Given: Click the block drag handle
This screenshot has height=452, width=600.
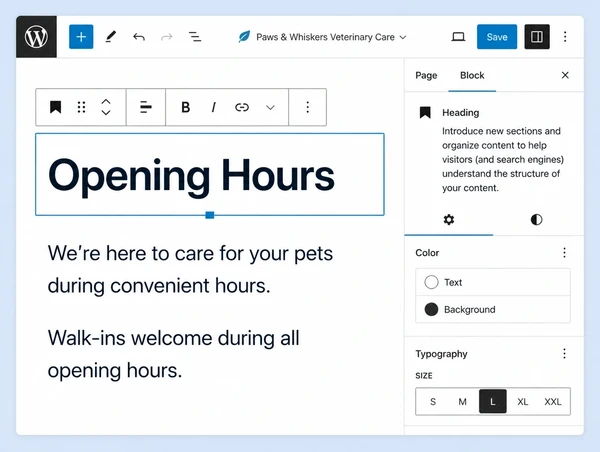Looking at the screenshot, I should tap(81, 107).
